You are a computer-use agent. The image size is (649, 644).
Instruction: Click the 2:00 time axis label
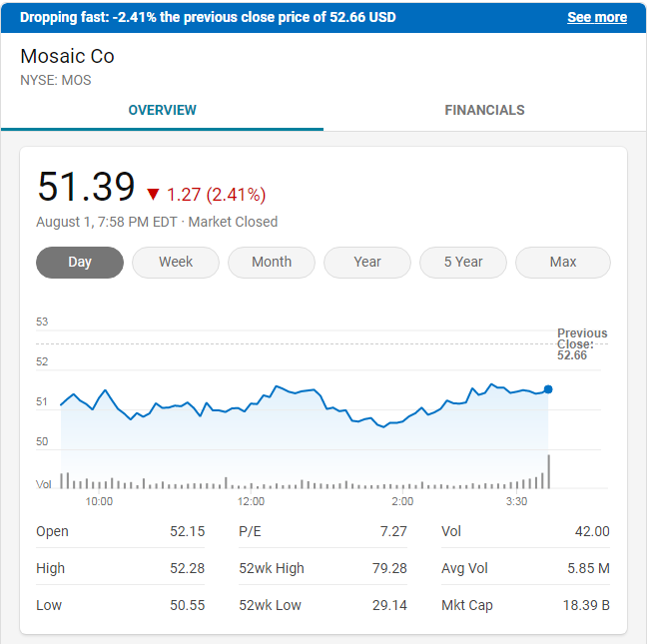point(402,501)
